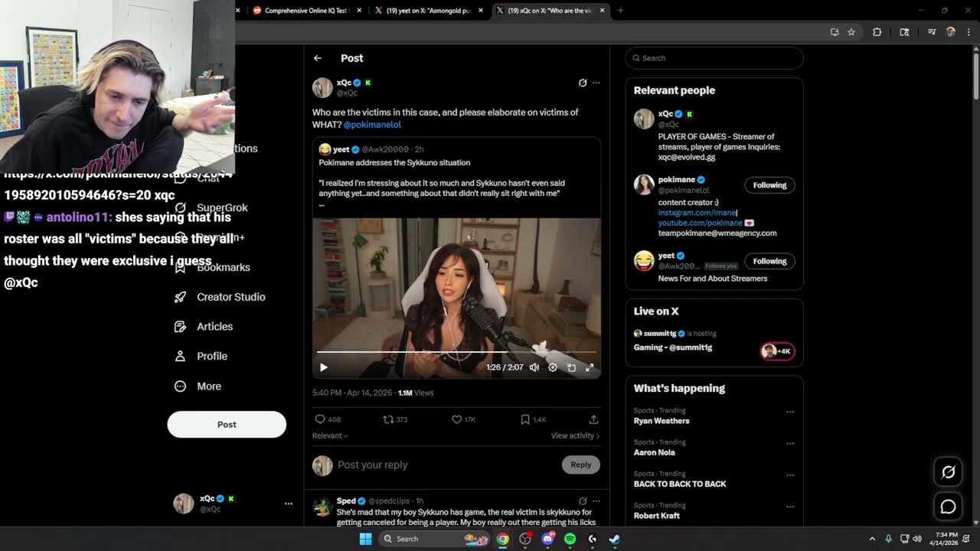Viewport: 980px width, 551px height.
Task: Open replies with the 408 comment icon
Action: click(x=328, y=419)
